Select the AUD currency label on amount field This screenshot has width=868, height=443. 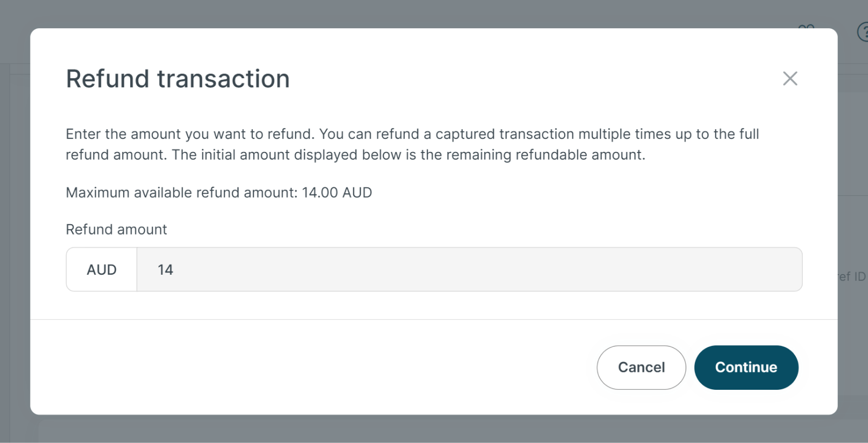coord(101,269)
